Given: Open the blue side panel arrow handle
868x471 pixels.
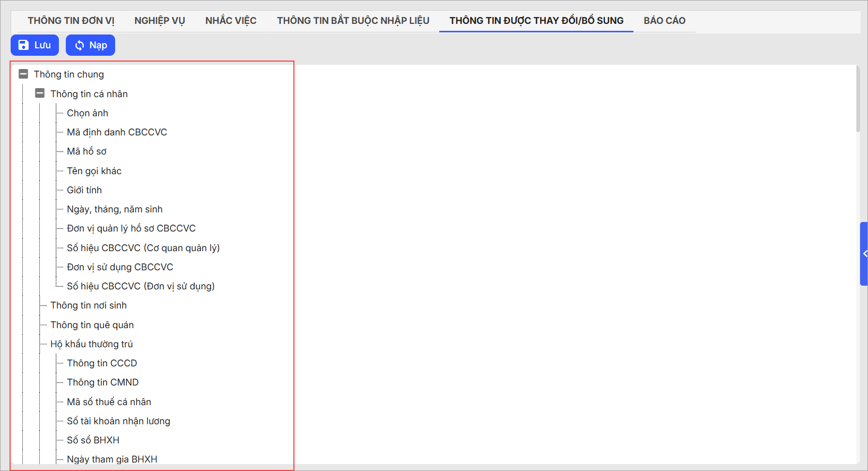Looking at the screenshot, I should pyautogui.click(x=864, y=254).
